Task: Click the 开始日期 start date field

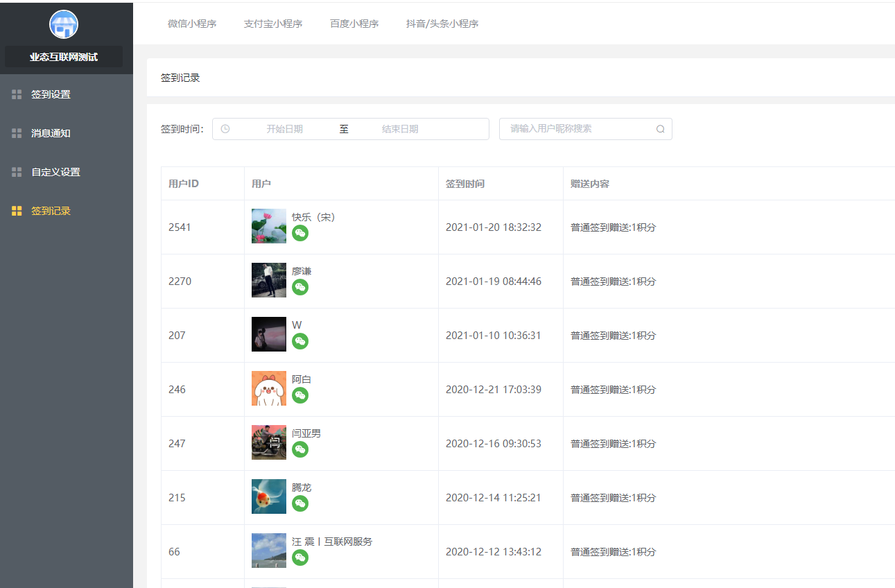Action: pyautogui.click(x=284, y=129)
